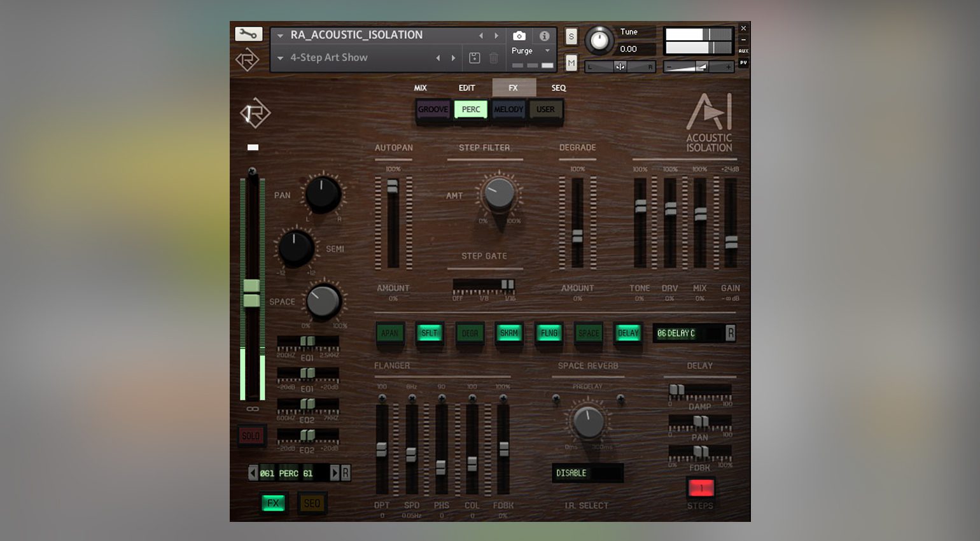
Task: Delete the preset with the trash icon
Action: point(493,58)
